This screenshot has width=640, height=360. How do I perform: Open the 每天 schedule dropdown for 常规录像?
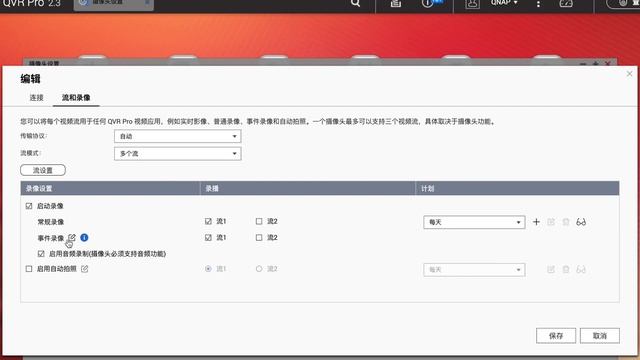pos(474,222)
